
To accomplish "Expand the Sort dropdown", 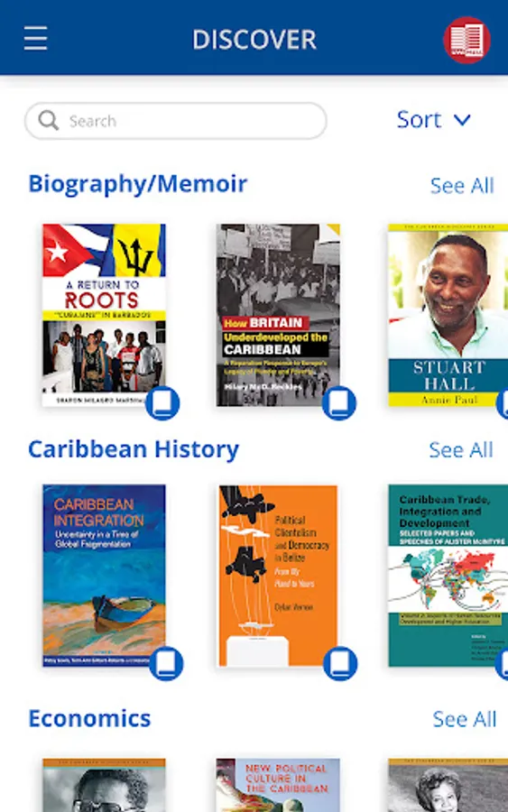I will tap(434, 120).
